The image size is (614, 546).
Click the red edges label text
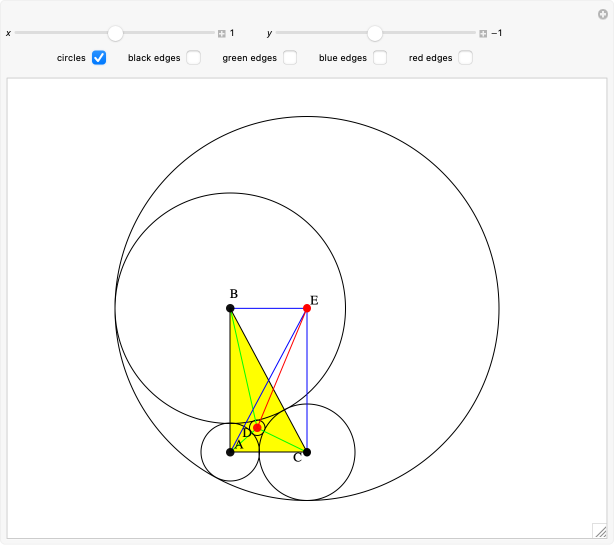[x=430, y=58]
